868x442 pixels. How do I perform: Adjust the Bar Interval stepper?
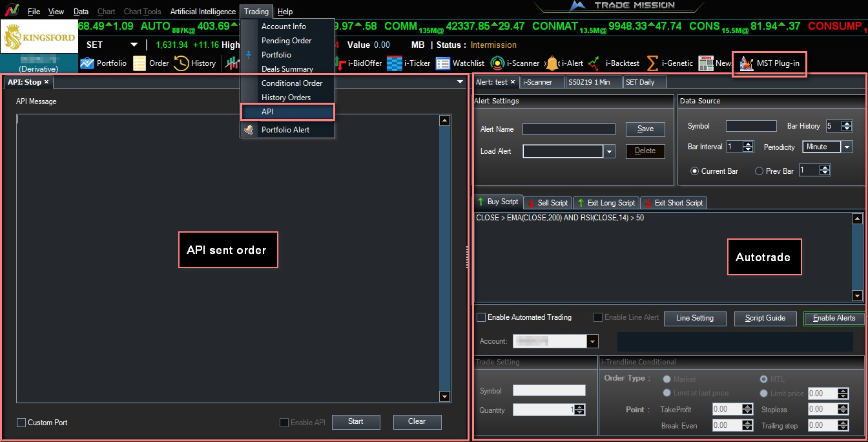tap(748, 147)
